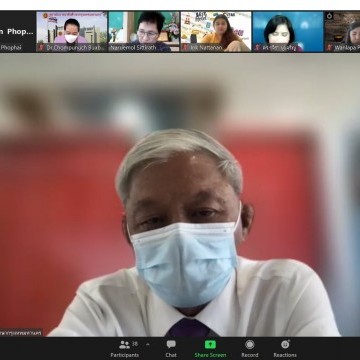Click the muted mic icon on Dr.Chompunuch's tile
Screen dimensions: 360x360
pos(41,48)
